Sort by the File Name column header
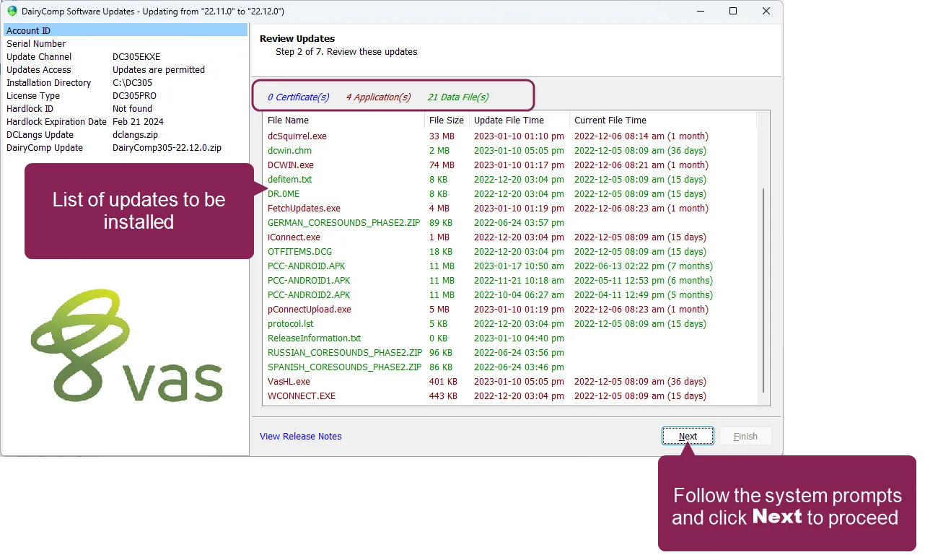925x560 pixels. (343, 121)
